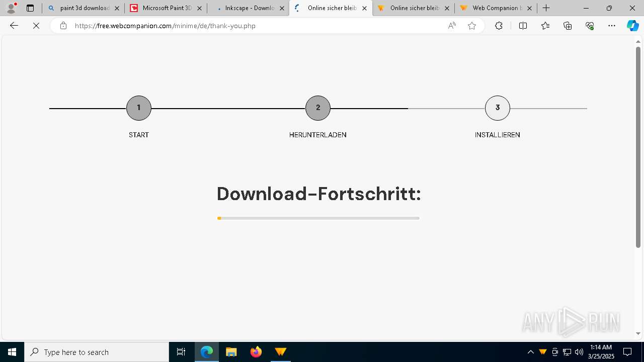Image resolution: width=644 pixels, height=362 pixels.
Task: Open the Windows Start menu
Action: click(x=12, y=352)
